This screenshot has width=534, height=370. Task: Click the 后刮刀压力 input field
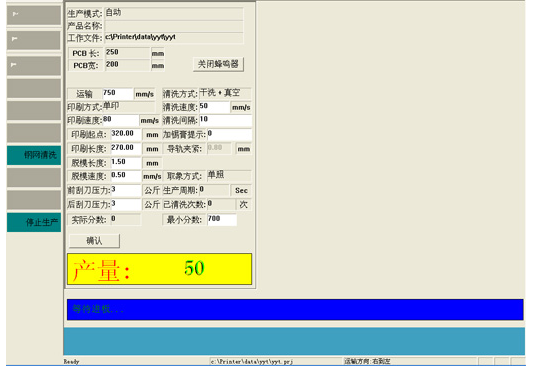click(126, 204)
